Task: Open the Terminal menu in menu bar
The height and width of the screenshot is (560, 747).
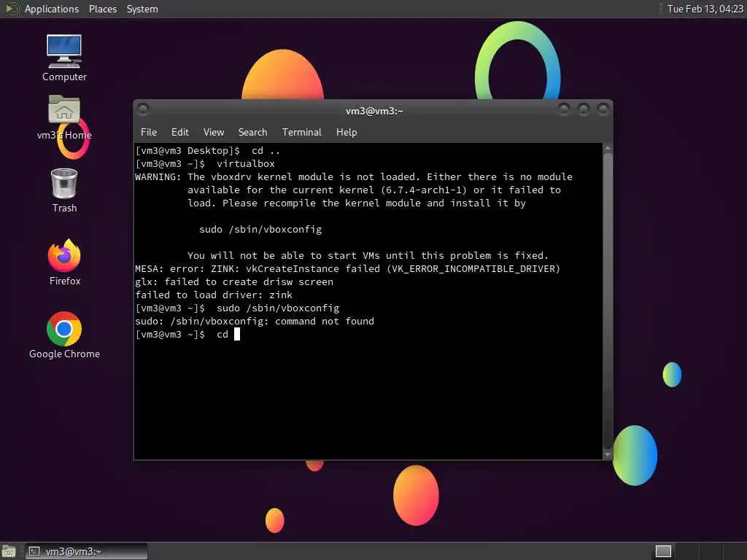Action: (x=301, y=133)
